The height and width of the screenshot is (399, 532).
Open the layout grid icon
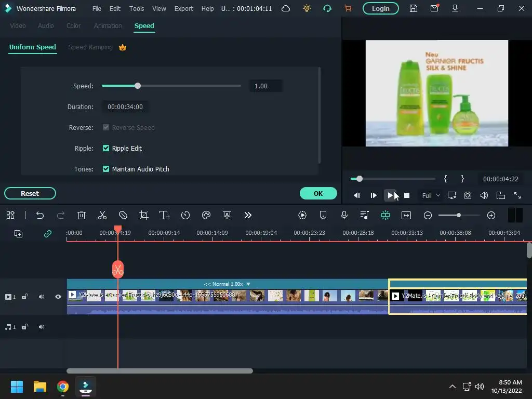click(x=10, y=215)
